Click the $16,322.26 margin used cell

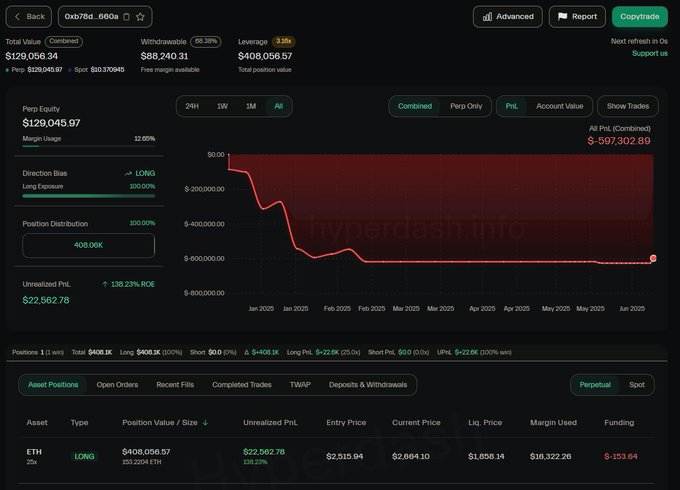tap(550, 457)
